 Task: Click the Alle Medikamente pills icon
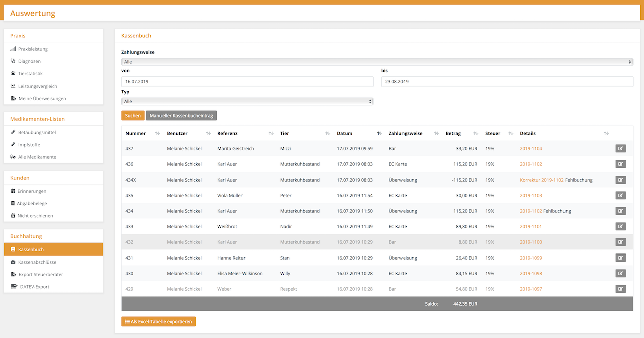pos(13,157)
